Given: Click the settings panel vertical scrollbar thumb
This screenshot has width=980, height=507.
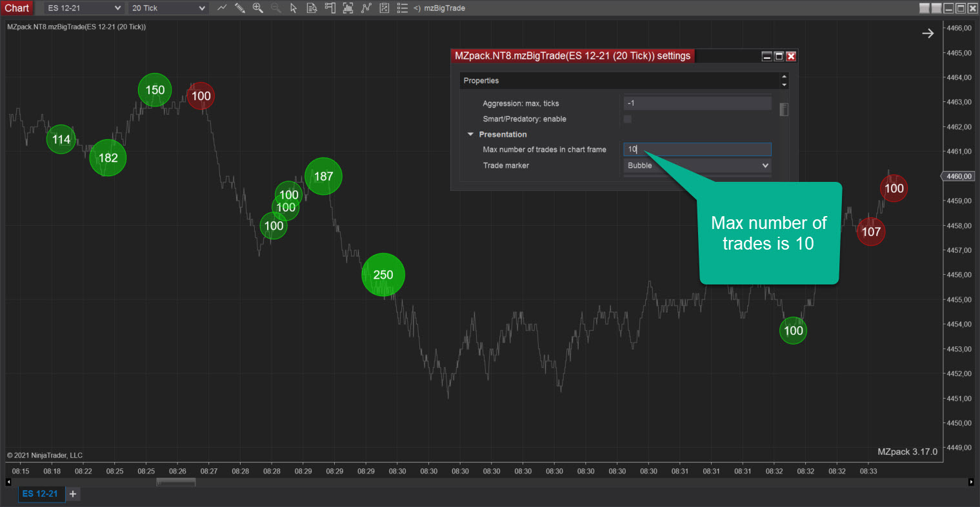Looking at the screenshot, I should click(784, 109).
